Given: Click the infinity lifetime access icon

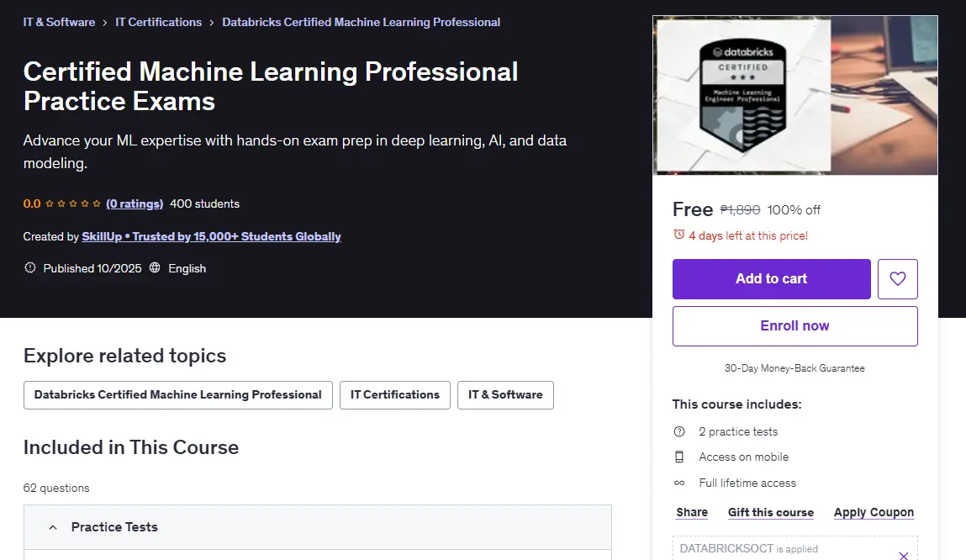Looking at the screenshot, I should (679, 483).
